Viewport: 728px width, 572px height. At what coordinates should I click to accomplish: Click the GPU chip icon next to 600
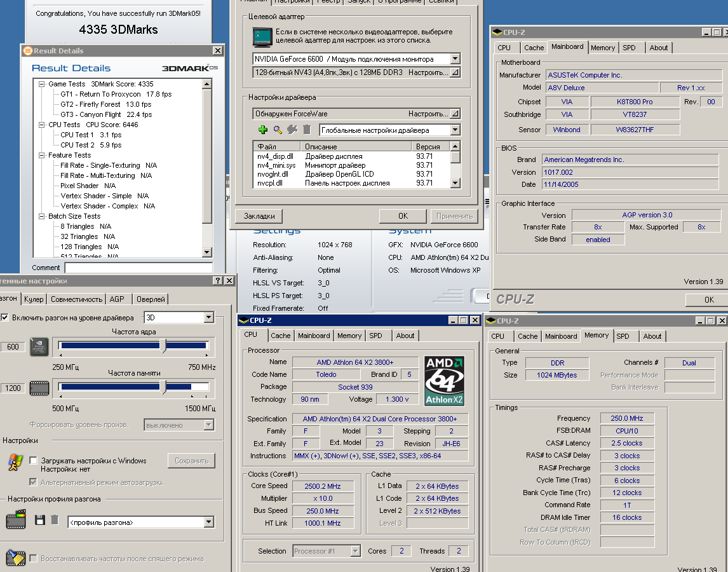(x=39, y=347)
